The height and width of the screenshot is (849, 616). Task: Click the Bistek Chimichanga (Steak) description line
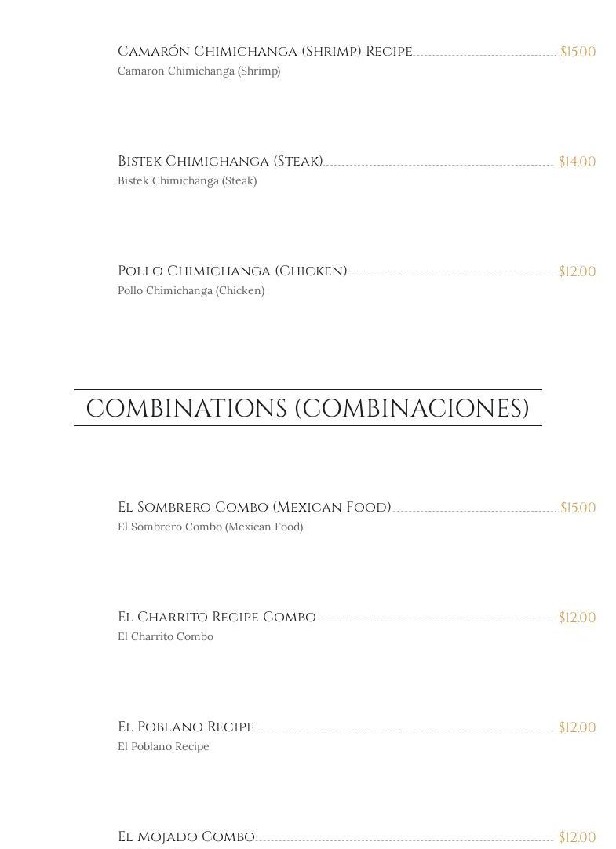point(187,181)
